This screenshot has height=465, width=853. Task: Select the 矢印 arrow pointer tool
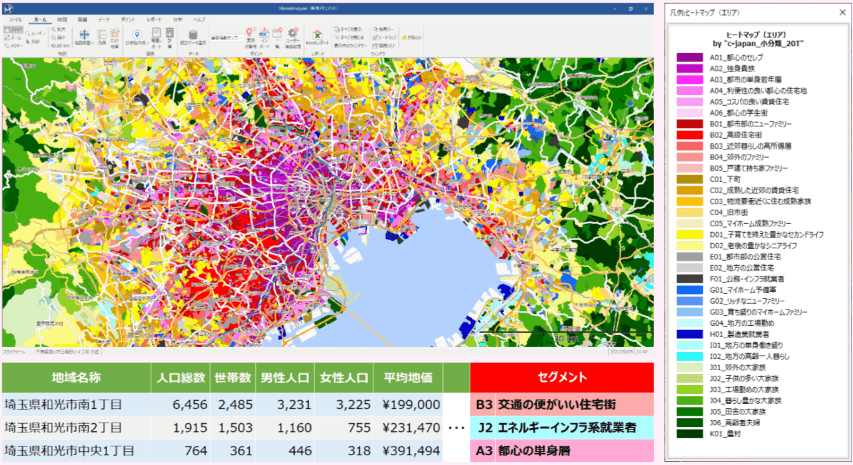click(x=33, y=42)
